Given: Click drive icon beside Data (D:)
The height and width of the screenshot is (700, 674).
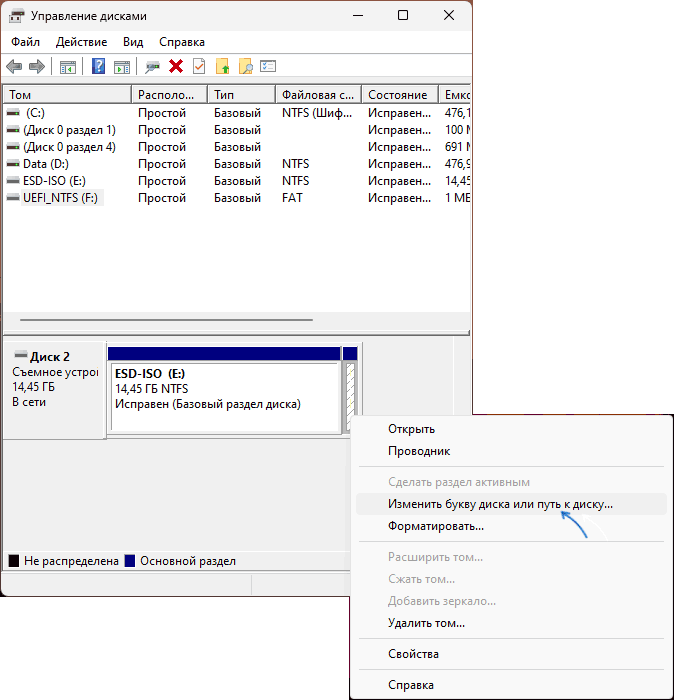Looking at the screenshot, I should pos(13,164).
